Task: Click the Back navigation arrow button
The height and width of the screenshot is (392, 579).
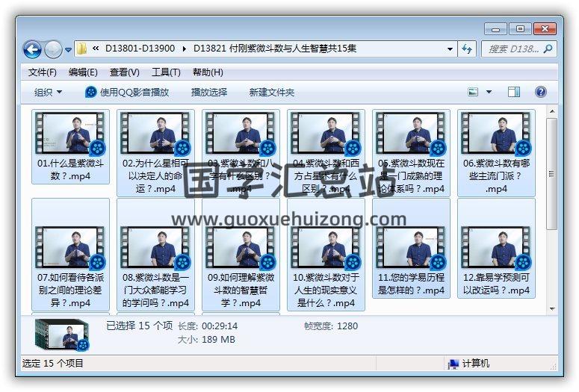Action: tap(32, 50)
